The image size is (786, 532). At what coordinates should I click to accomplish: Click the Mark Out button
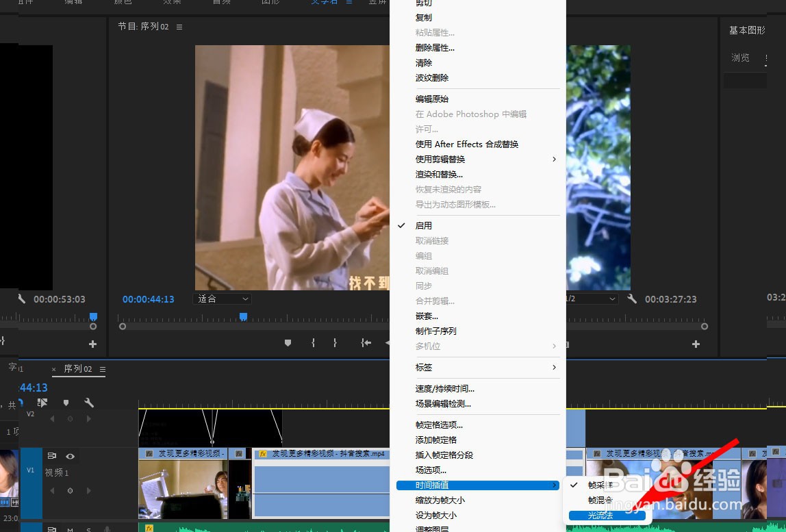click(x=335, y=343)
